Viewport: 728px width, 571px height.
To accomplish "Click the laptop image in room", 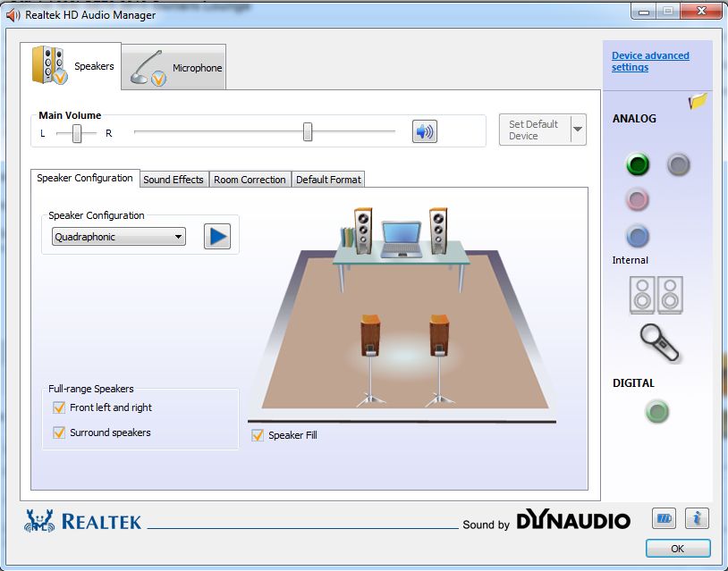I will pyautogui.click(x=402, y=239).
